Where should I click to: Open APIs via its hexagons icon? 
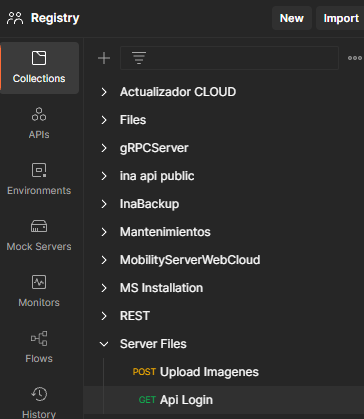point(39,114)
